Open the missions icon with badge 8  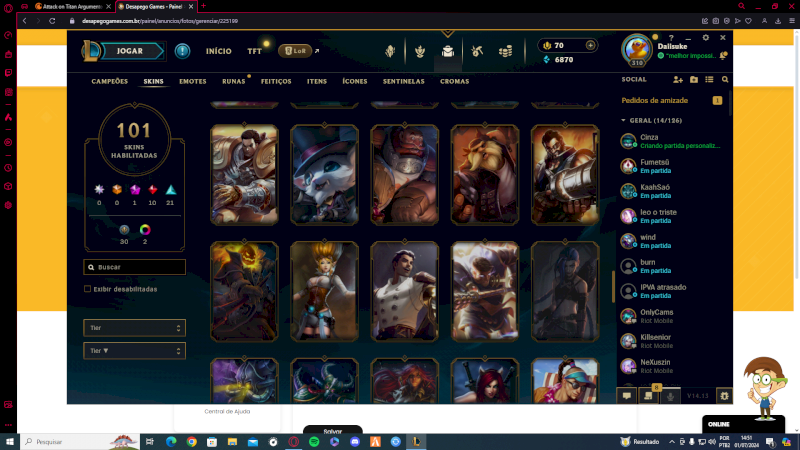point(648,395)
